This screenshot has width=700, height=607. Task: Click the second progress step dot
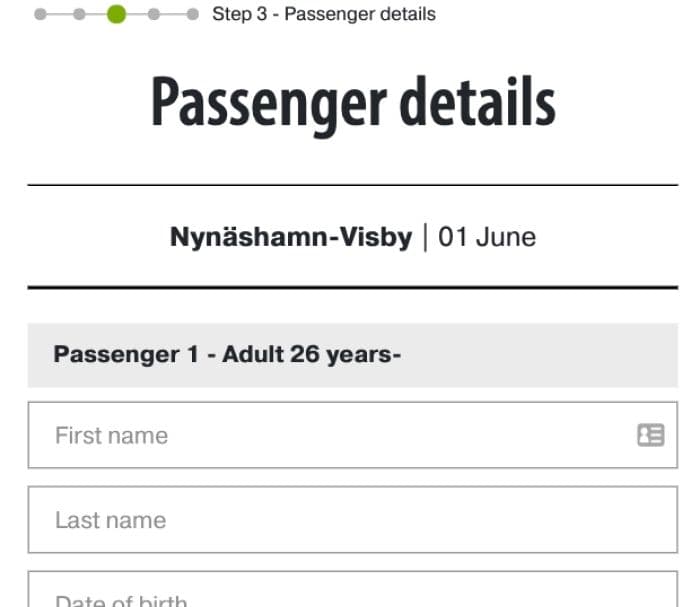point(78,15)
